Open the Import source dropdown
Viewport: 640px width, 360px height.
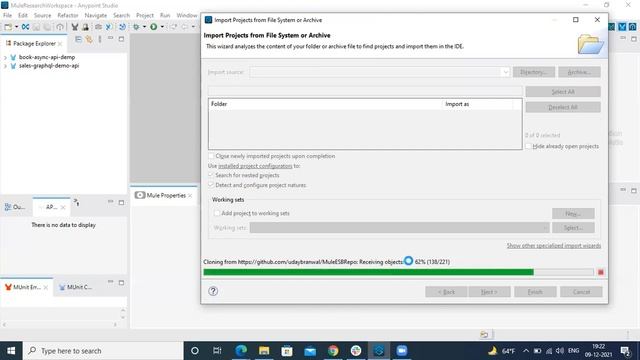pos(505,72)
